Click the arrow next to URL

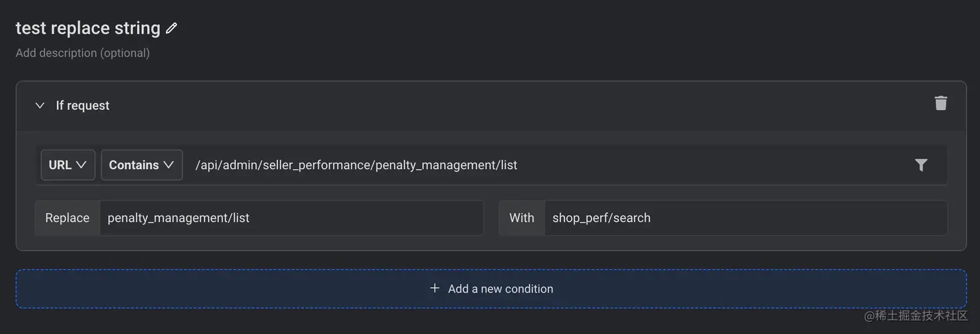[81, 165]
